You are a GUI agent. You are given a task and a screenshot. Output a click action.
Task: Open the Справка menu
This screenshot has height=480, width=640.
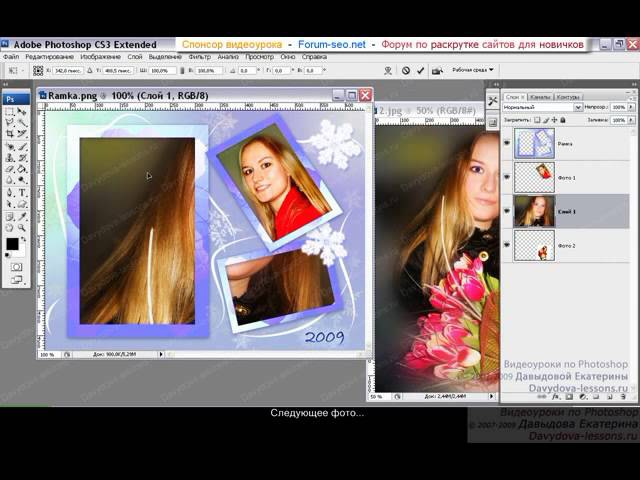tap(314, 57)
